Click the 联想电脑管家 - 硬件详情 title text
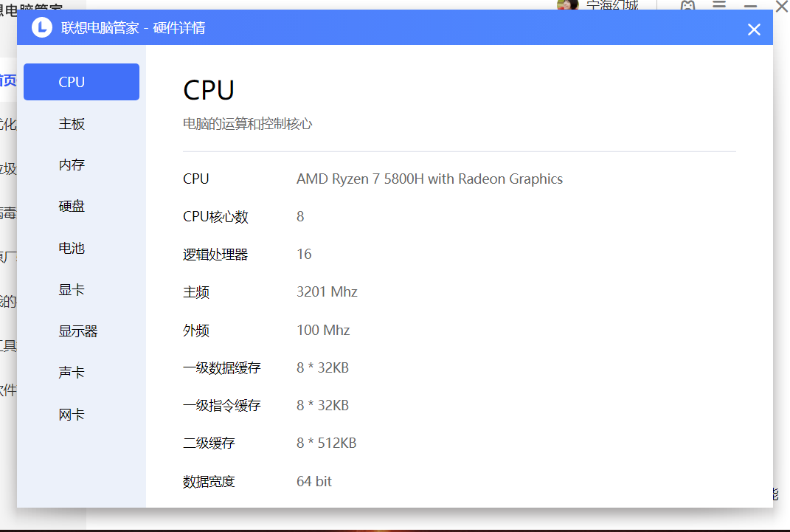This screenshot has height=532, width=790. point(133,28)
